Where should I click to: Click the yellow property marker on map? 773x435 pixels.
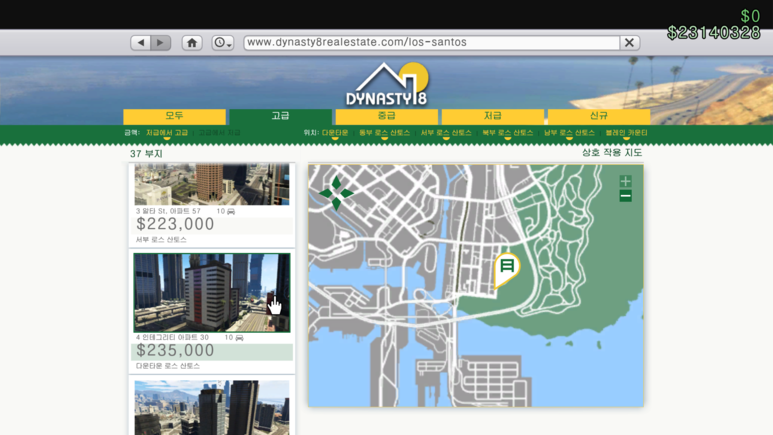tap(506, 269)
